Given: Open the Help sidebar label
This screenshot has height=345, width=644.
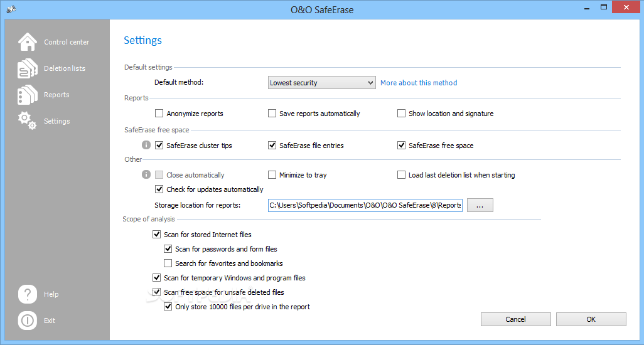Looking at the screenshot, I should (x=51, y=294).
